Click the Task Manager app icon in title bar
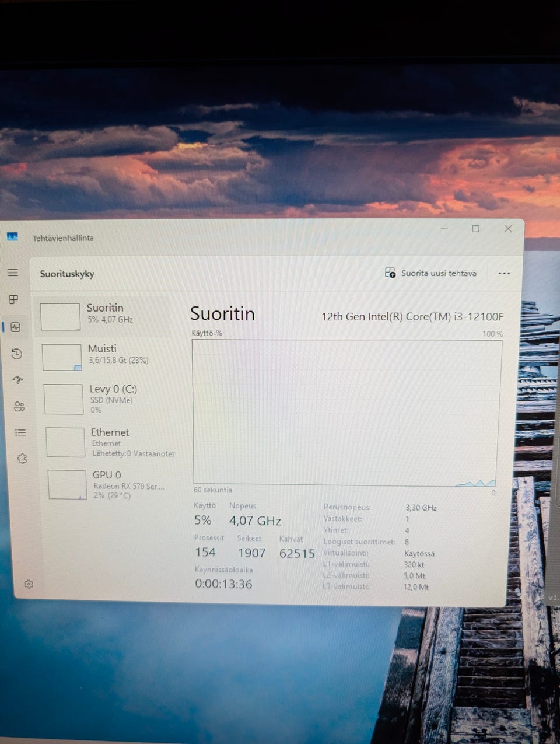This screenshot has height=744, width=560. [12, 236]
